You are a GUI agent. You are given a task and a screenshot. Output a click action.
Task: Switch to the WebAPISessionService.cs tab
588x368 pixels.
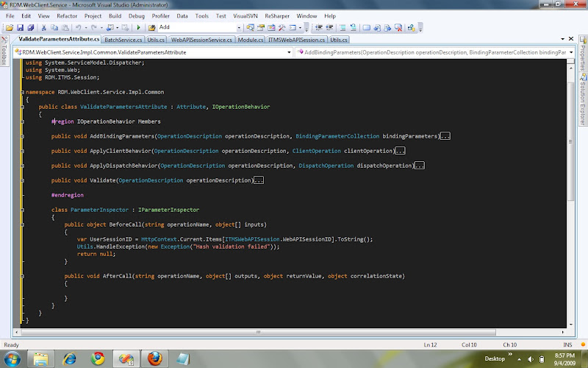[202, 40]
